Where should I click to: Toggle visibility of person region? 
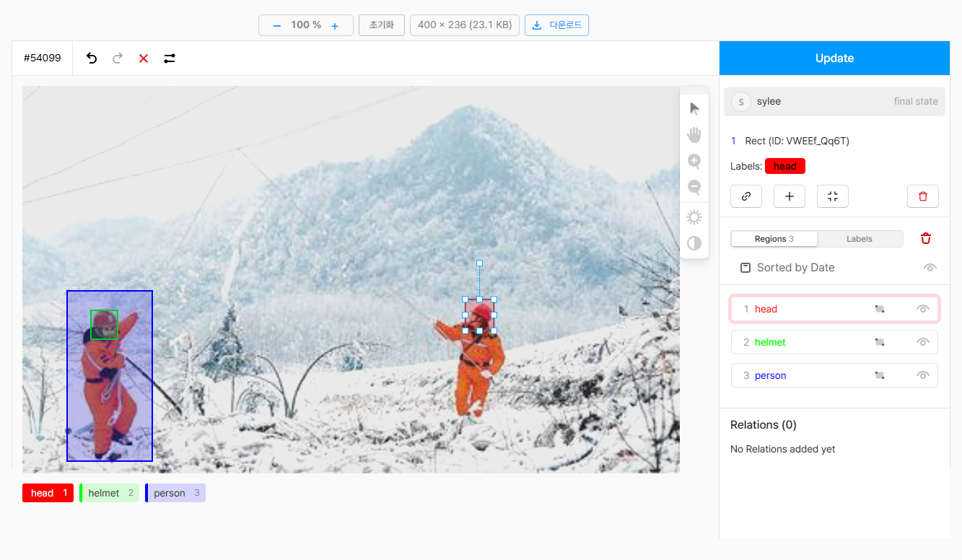[922, 375]
